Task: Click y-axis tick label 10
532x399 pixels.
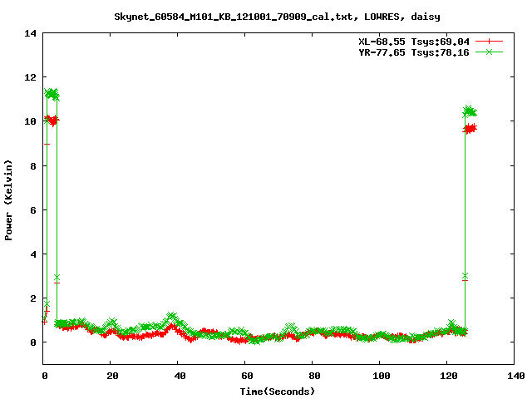Action: (30, 121)
